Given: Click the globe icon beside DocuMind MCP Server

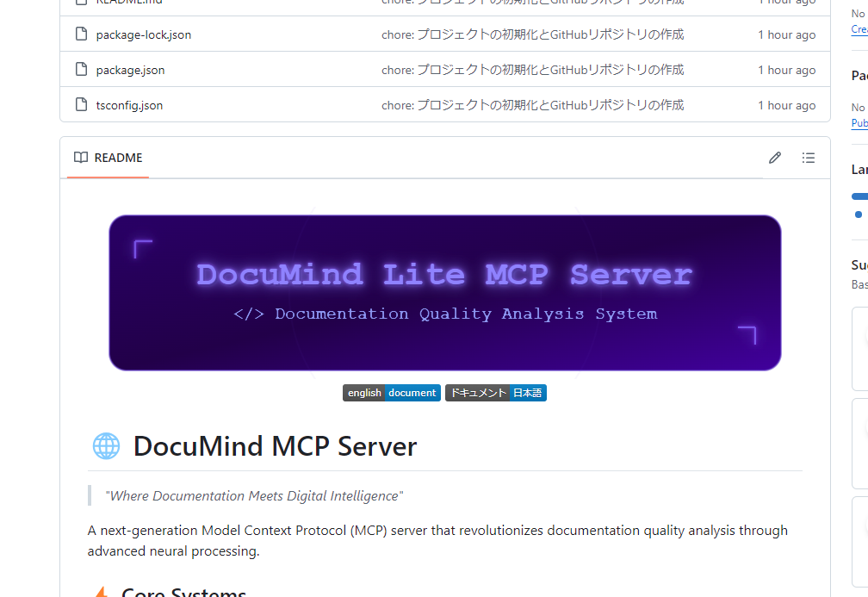Looking at the screenshot, I should coord(106,446).
